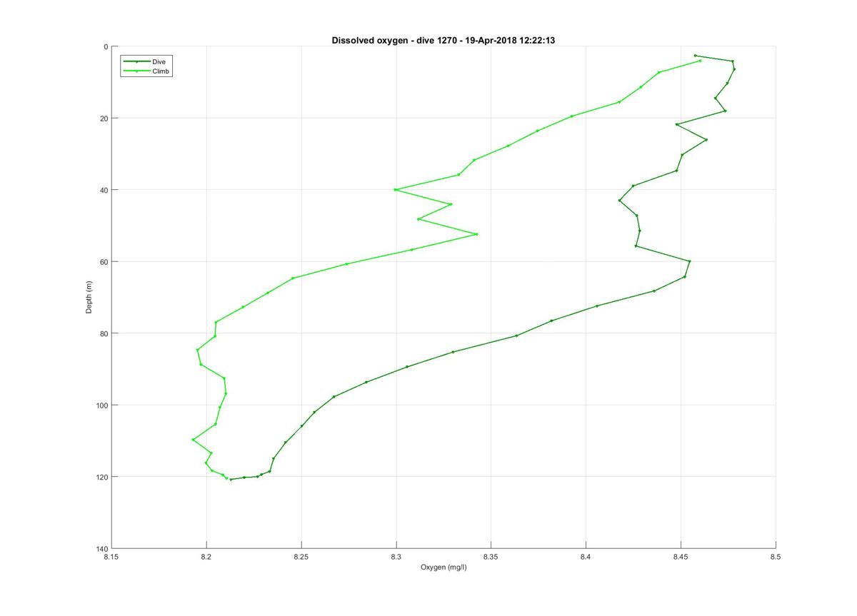Screen dimensions: 857x616
Task: Select the 'Dive' legend entry
Action: 146,62
